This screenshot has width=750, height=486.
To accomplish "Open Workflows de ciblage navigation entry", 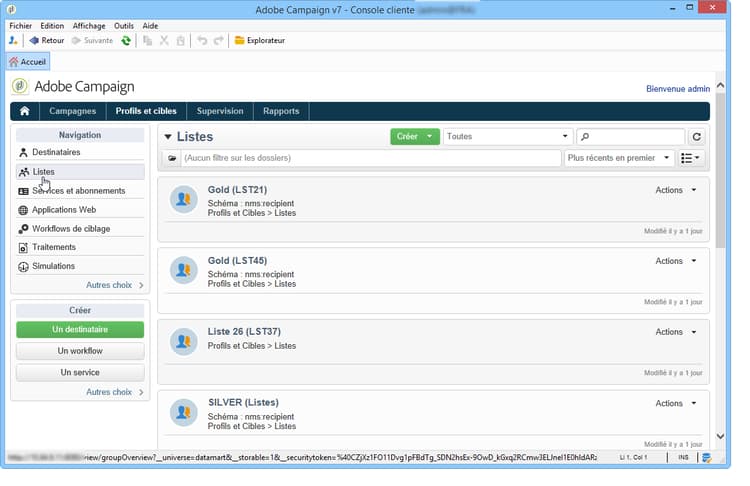I will (80, 229).
